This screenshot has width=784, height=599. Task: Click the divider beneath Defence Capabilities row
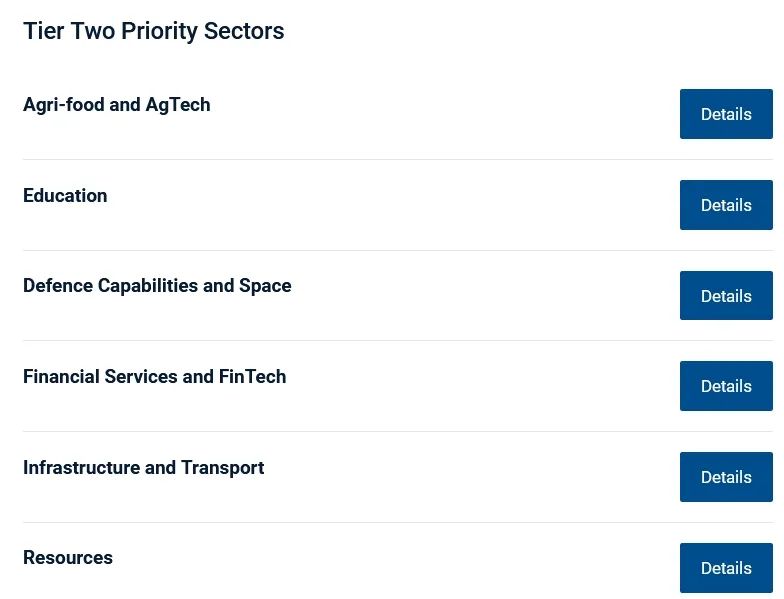(398, 340)
